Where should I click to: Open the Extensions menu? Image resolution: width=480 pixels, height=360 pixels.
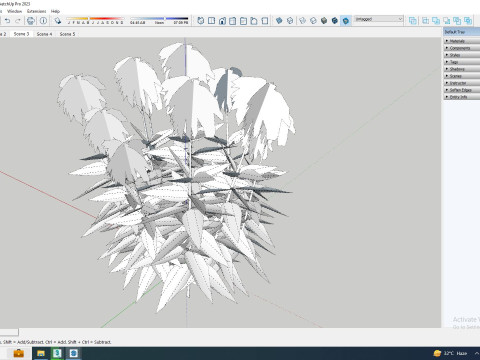pyautogui.click(x=37, y=11)
